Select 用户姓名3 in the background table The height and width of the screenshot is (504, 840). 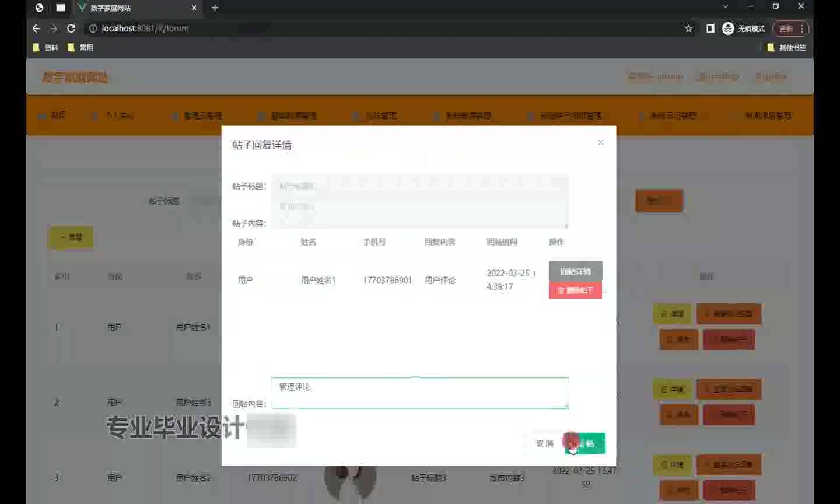[x=193, y=402]
